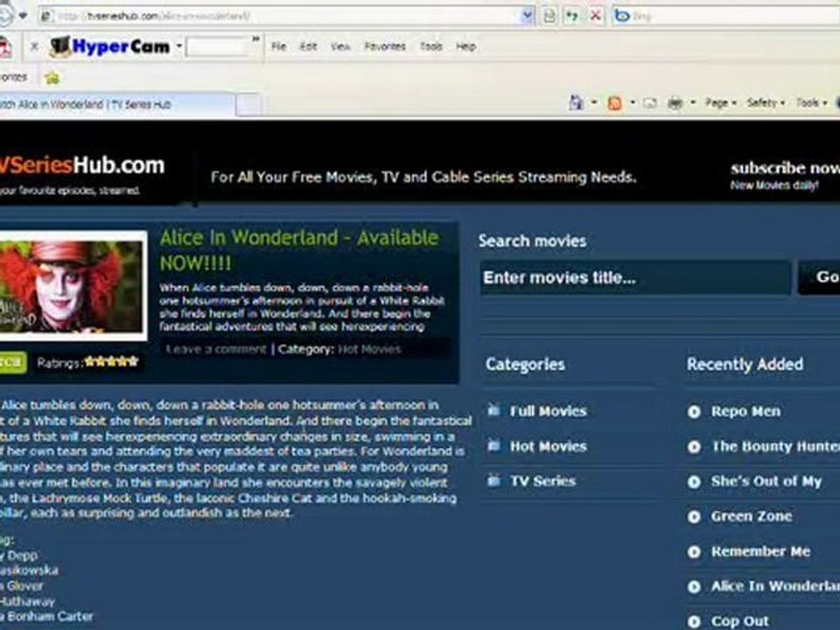The image size is (840, 630).
Task: Click the TV icon beside Hot Movies
Action: click(x=493, y=445)
